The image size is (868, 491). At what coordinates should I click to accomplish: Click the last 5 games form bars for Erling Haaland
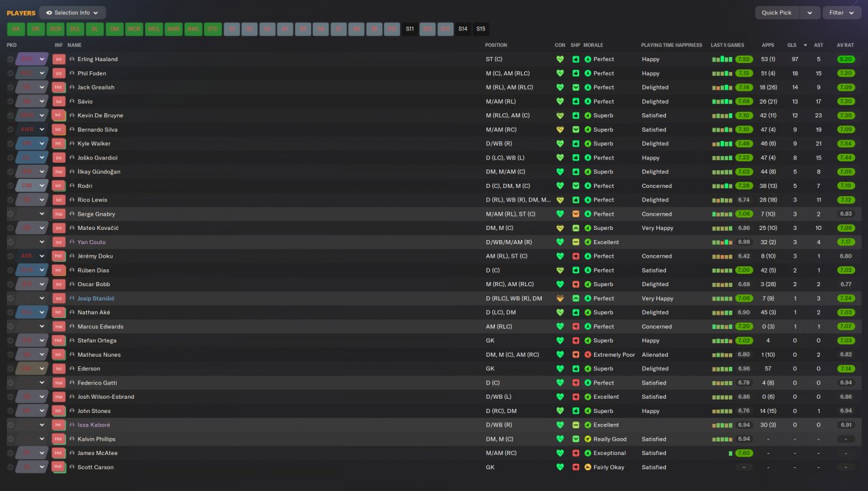coord(722,59)
